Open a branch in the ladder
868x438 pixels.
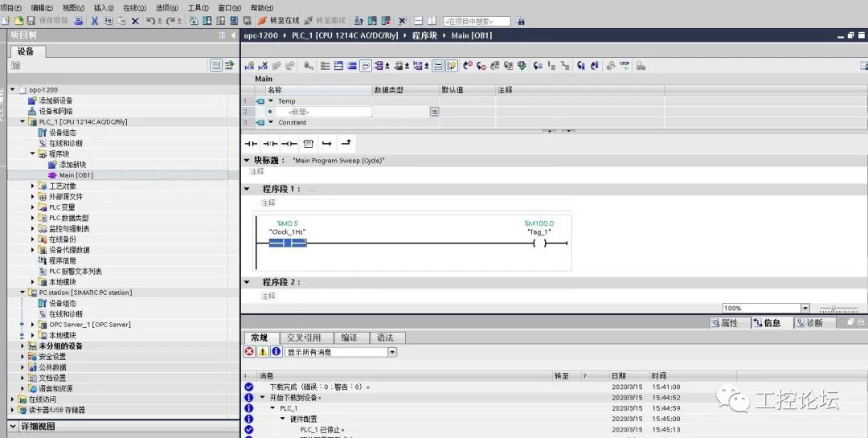pos(326,144)
